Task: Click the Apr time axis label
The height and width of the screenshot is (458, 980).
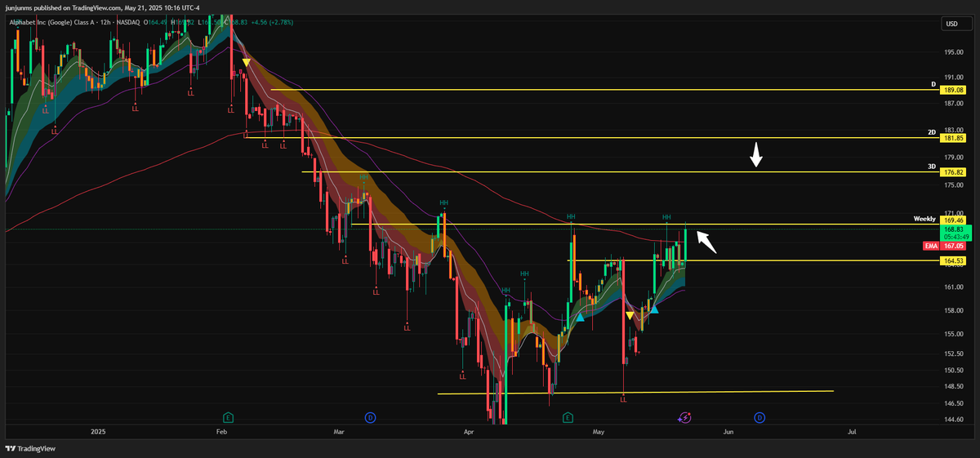Action: pyautogui.click(x=469, y=430)
